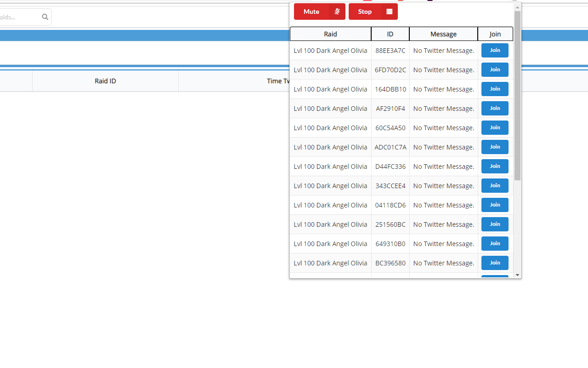This screenshot has height=368, width=588.
Task: Click raid name in row 88EE3A7C
Action: [x=330, y=51]
